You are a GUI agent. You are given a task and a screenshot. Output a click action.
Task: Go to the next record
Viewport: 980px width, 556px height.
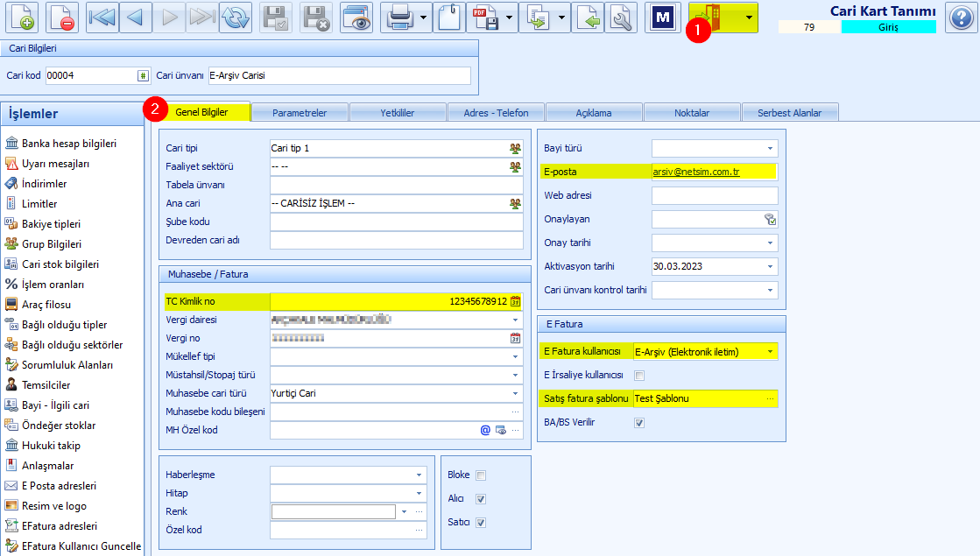click(x=169, y=18)
